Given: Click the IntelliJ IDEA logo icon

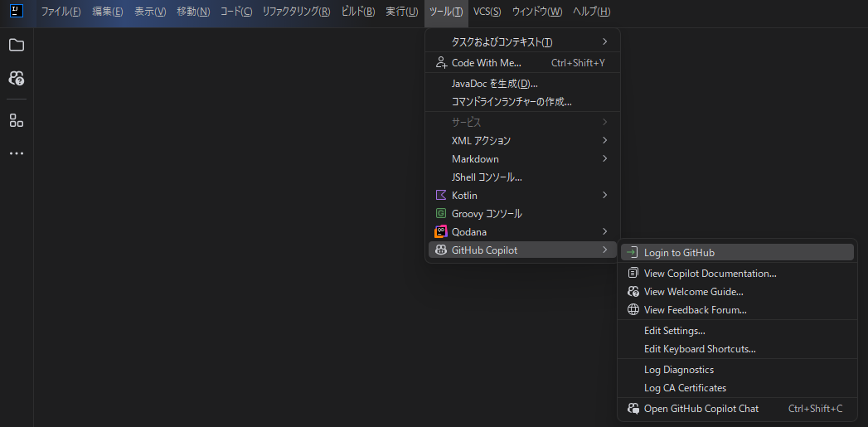Looking at the screenshot, I should pos(17,11).
